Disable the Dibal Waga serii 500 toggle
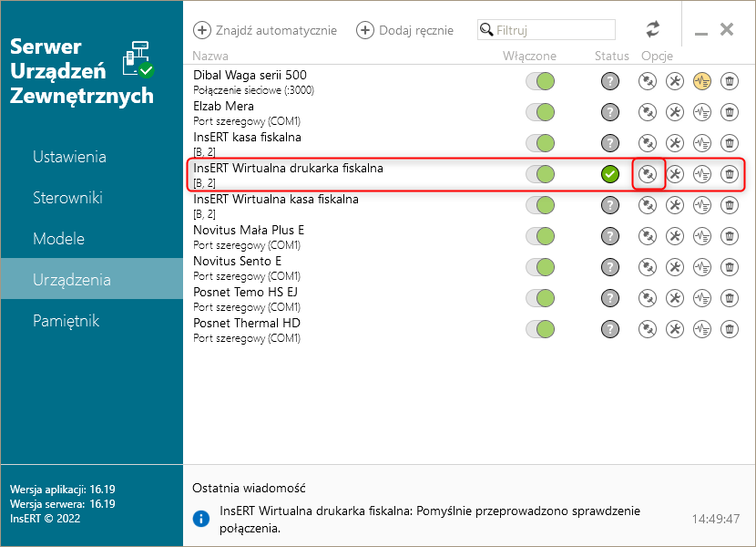 tap(540, 81)
